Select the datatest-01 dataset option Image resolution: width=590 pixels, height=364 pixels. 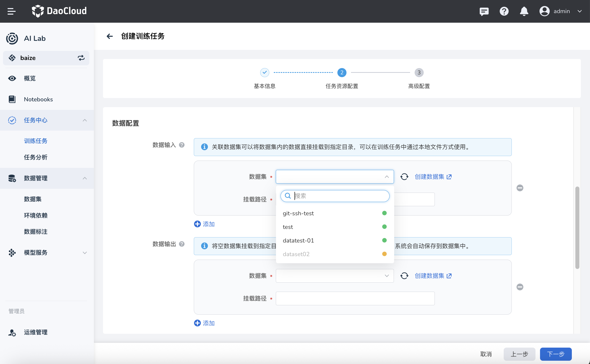coord(299,240)
